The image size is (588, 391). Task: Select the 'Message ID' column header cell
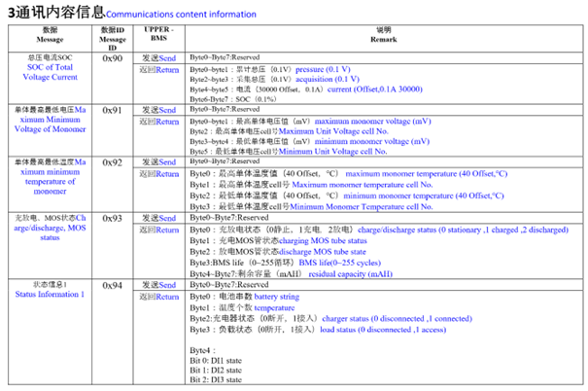[x=112, y=40]
